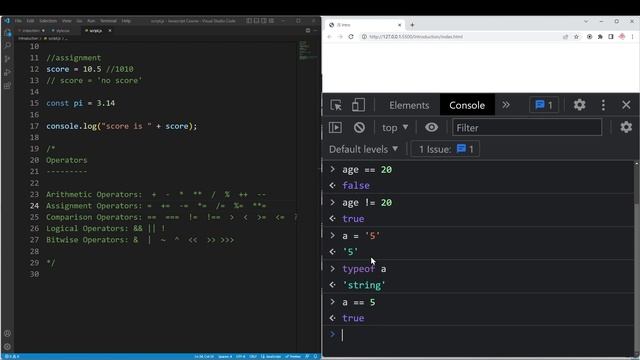Click line 15 'const pi = 3.14'
This screenshot has height=360, width=640.
(x=80, y=103)
